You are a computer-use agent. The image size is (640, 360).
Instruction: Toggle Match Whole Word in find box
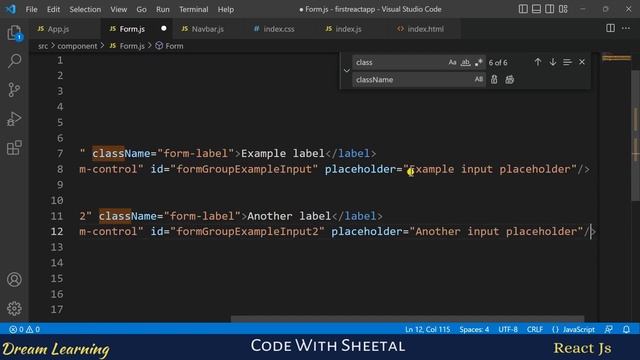(x=465, y=62)
